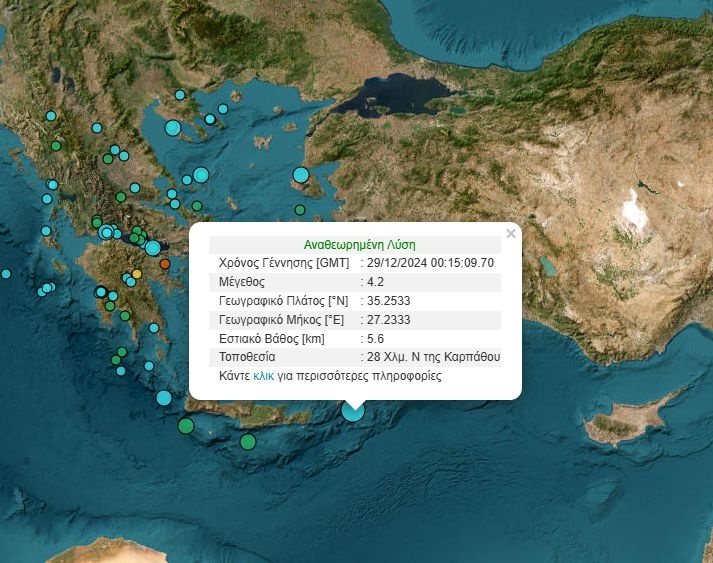This screenshot has width=713, height=563.
Task: Click the Εστιακό Βάθος 5.6 row
Action: (354, 338)
